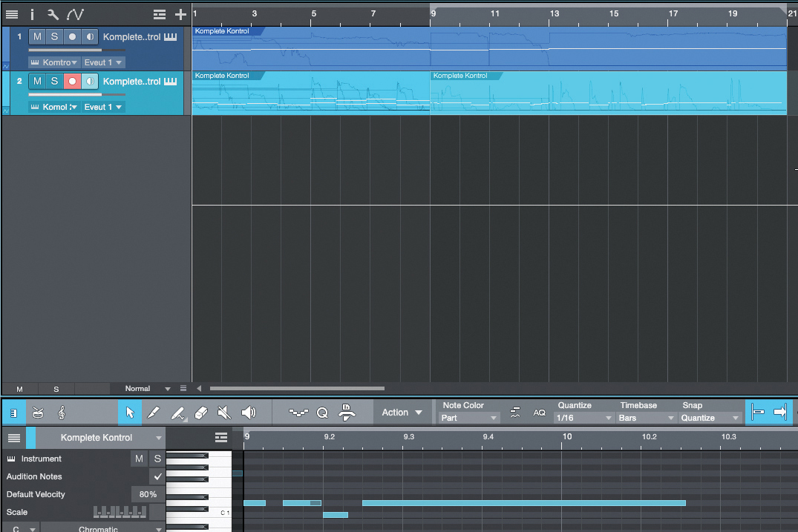Open track 1 Eveut 1 dropdown
This screenshot has height=532, width=798.
tap(102, 62)
